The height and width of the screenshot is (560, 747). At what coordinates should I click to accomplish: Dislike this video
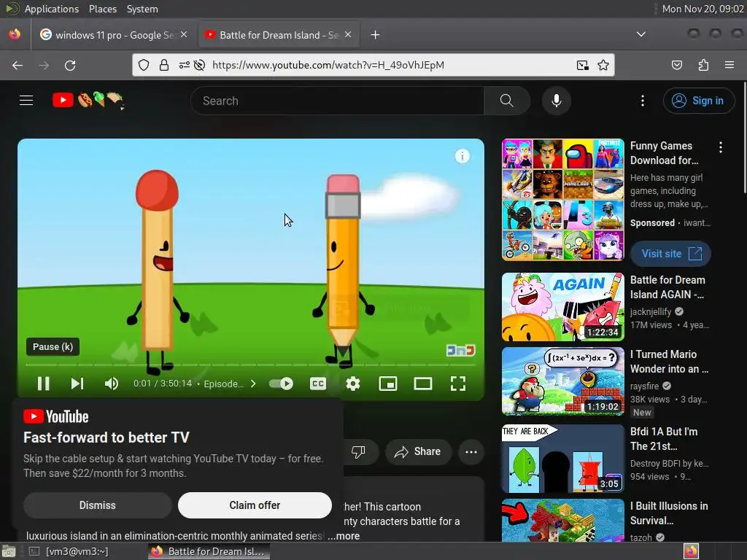[x=359, y=451]
